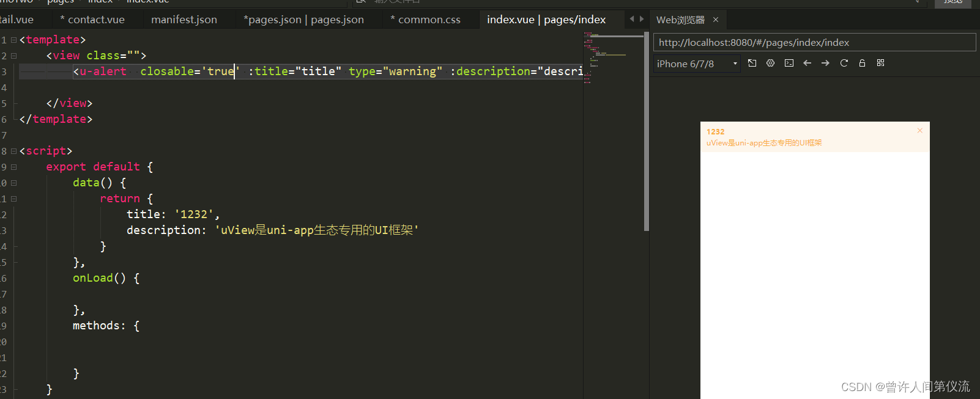This screenshot has height=399, width=980.
Task: Collapse the view tag fold marker
Action: [13, 56]
